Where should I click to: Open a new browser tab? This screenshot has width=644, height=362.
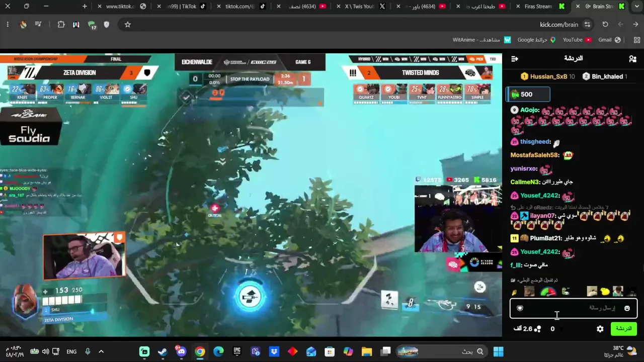(85, 7)
